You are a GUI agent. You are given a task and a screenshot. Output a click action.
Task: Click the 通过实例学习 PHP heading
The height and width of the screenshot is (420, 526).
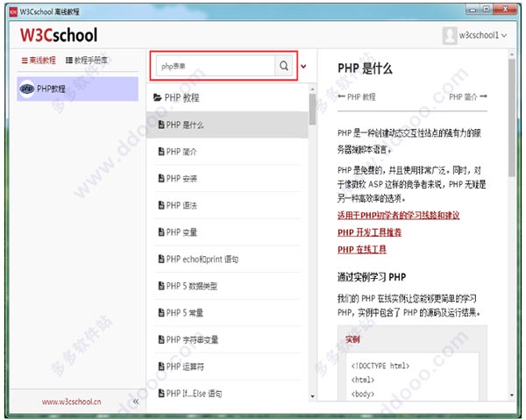[x=372, y=277]
